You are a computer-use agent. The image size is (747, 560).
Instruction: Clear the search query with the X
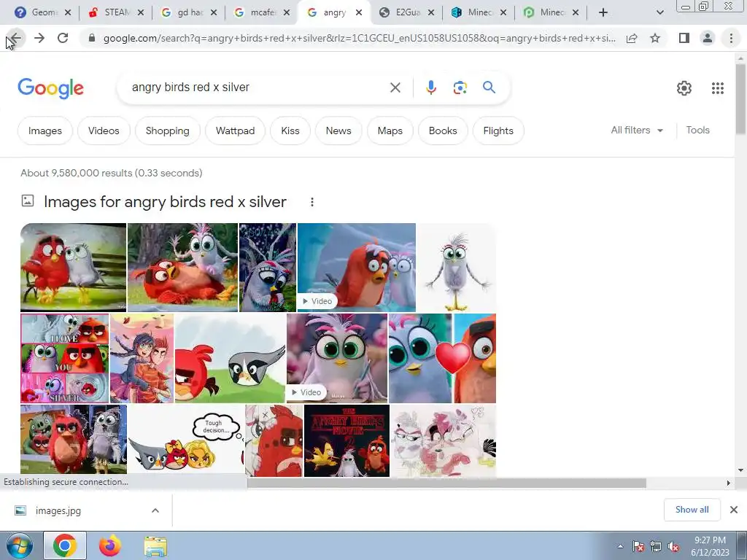point(395,87)
